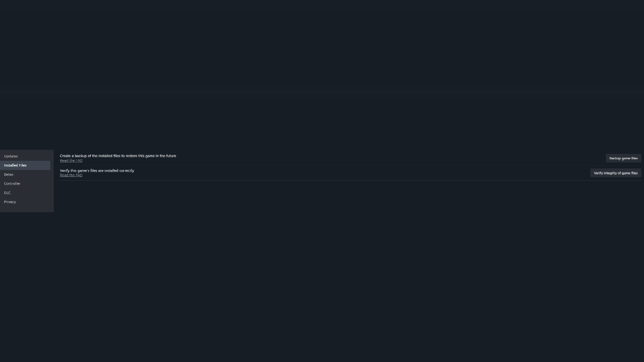The height and width of the screenshot is (362, 644).
Task: Open Read the FAQ under the backup description
Action: point(71,160)
